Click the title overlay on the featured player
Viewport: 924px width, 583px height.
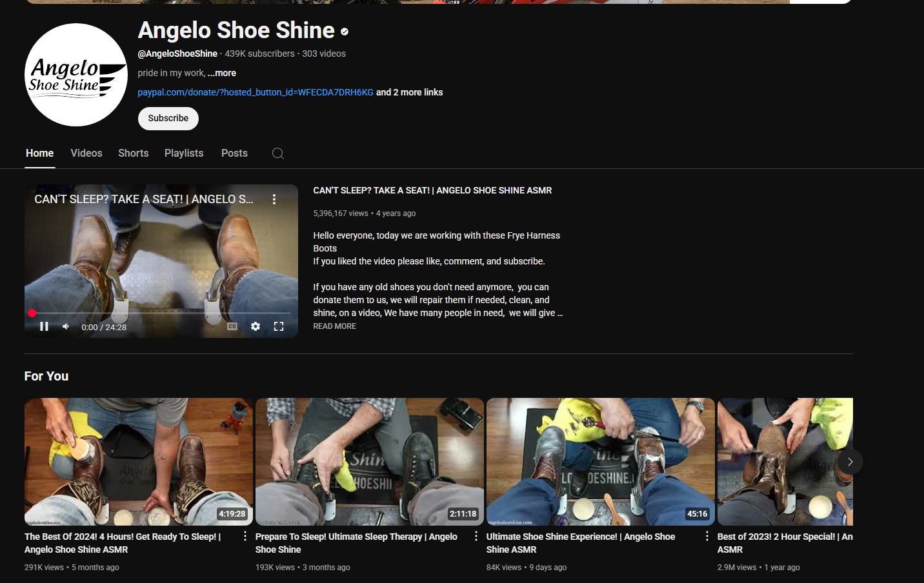pyautogui.click(x=144, y=199)
